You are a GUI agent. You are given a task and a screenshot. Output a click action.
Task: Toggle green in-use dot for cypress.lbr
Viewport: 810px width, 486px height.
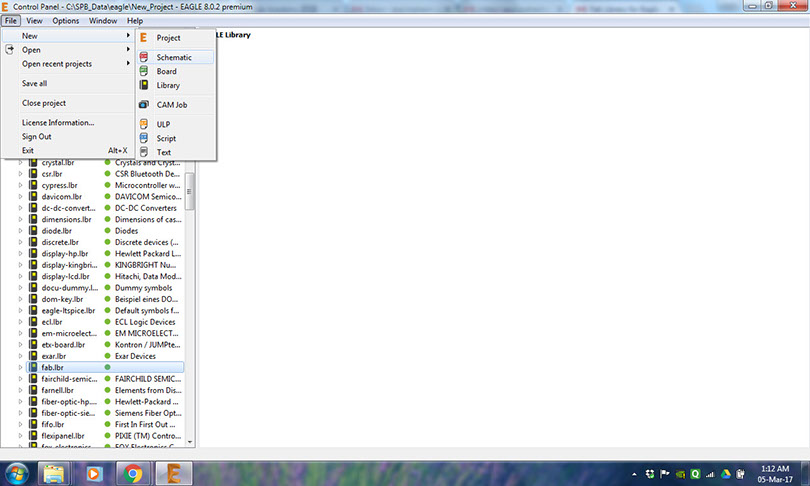[x=107, y=185]
